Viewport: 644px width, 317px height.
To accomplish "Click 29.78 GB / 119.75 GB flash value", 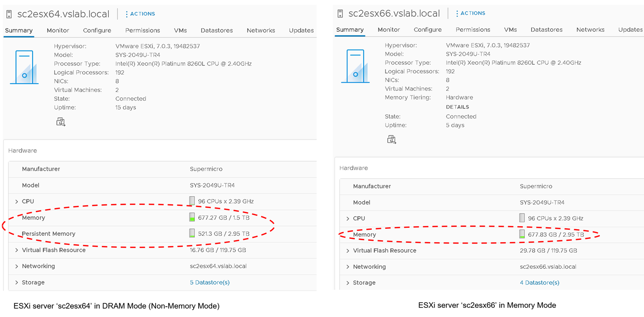I will 549,251.
